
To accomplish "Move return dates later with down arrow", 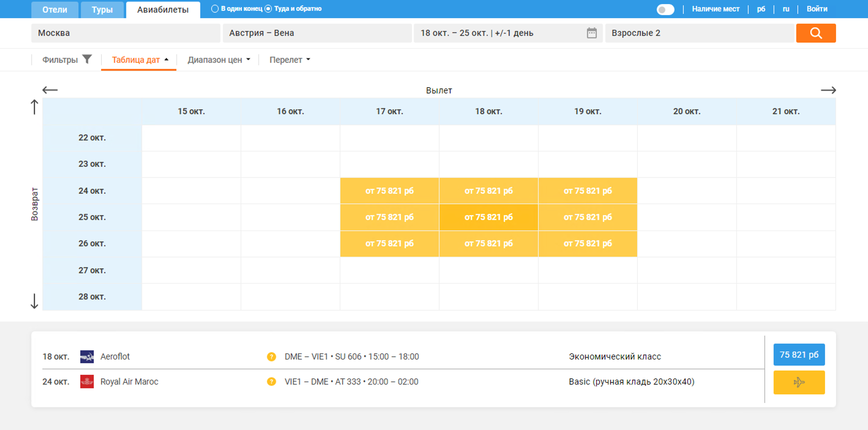I will pos(34,301).
